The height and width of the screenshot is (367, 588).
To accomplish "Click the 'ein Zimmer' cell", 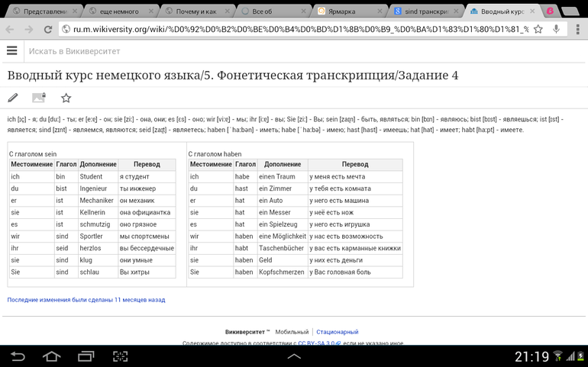I will [x=283, y=188].
